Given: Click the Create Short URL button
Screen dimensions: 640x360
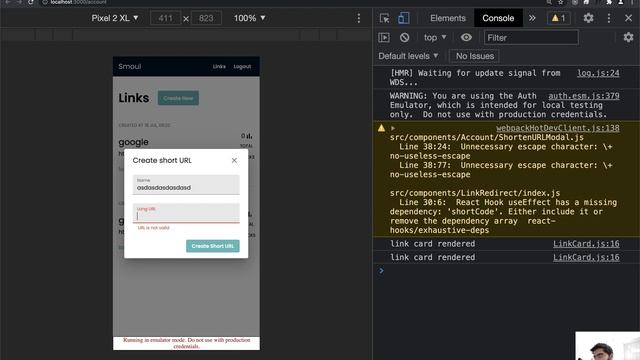Looking at the screenshot, I should (x=213, y=246).
